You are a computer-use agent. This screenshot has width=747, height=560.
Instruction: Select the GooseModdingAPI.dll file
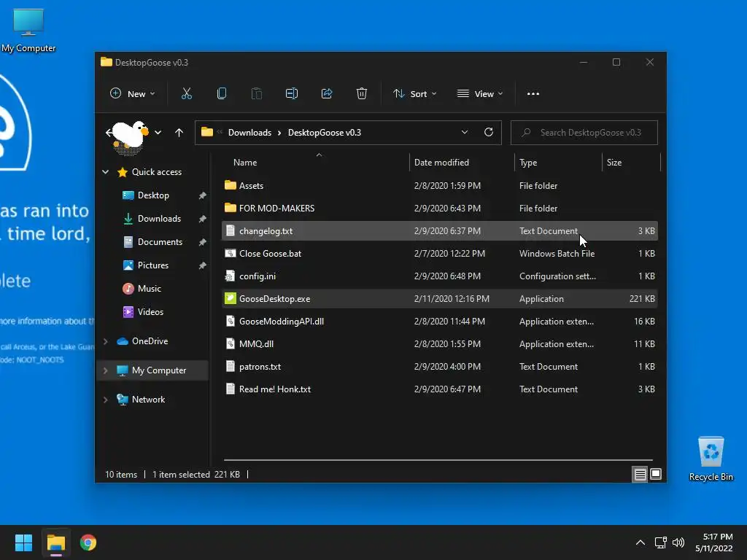click(440, 322)
